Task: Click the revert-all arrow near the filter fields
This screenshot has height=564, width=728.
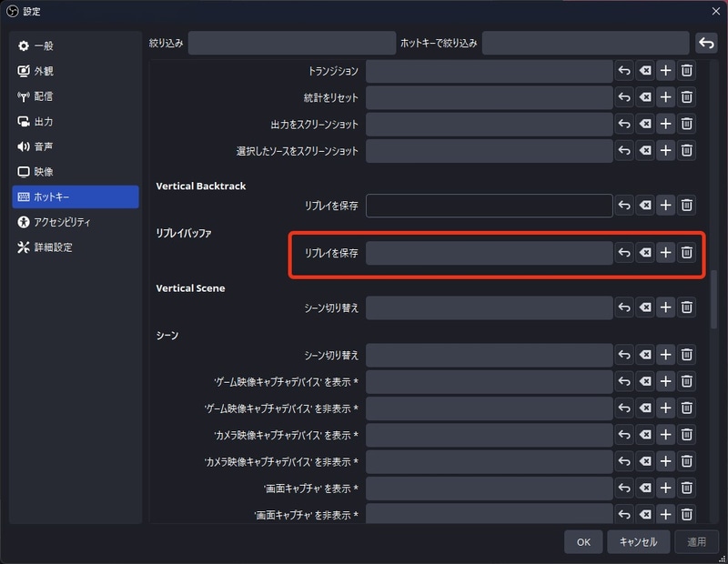Action: coord(708,42)
